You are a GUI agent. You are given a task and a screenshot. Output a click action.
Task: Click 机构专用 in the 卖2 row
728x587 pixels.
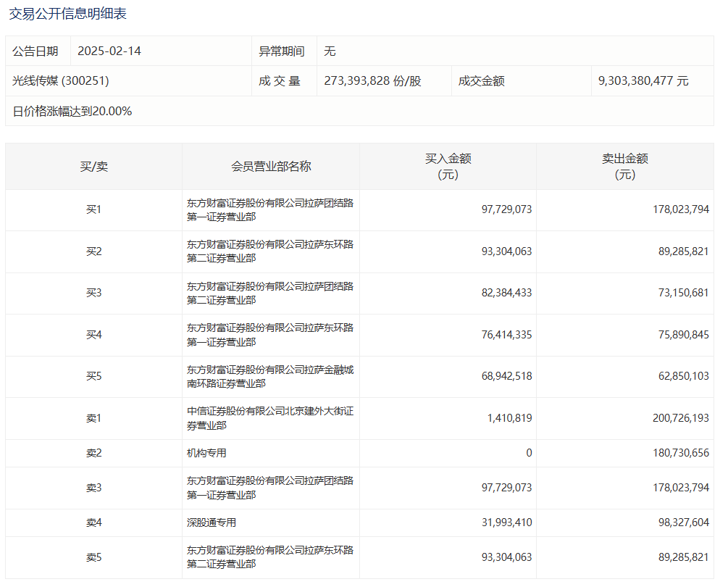(x=206, y=453)
